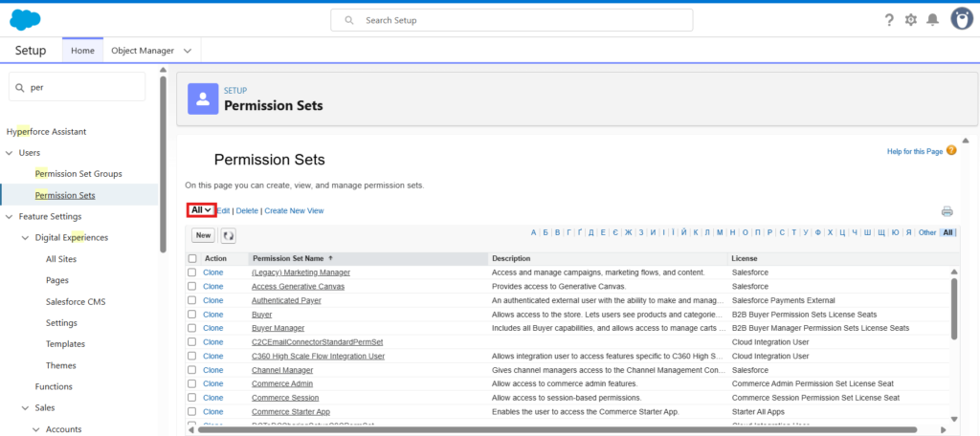The image size is (980, 436).
Task: Open Permission Set Groups in sidebar
Action: pos(78,174)
